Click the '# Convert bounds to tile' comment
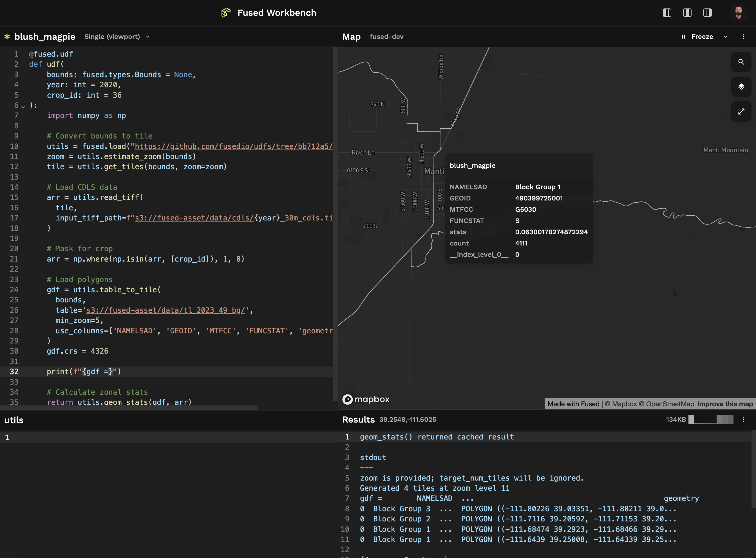 point(99,136)
